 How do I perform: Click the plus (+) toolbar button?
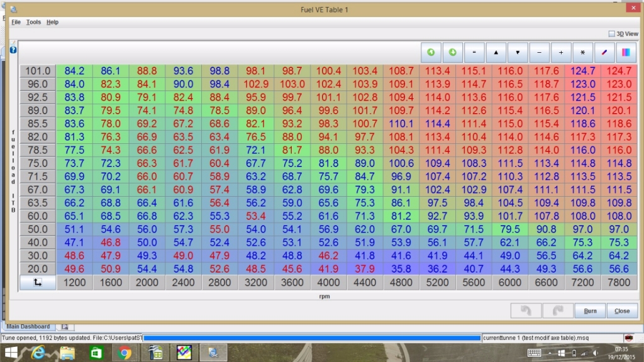pos(561,52)
